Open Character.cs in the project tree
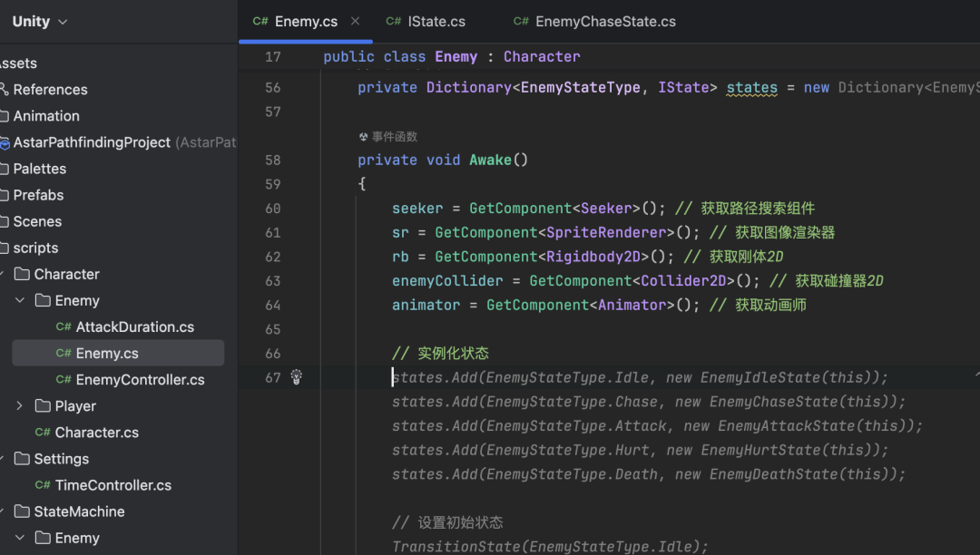This screenshot has width=980, height=555. pos(97,432)
